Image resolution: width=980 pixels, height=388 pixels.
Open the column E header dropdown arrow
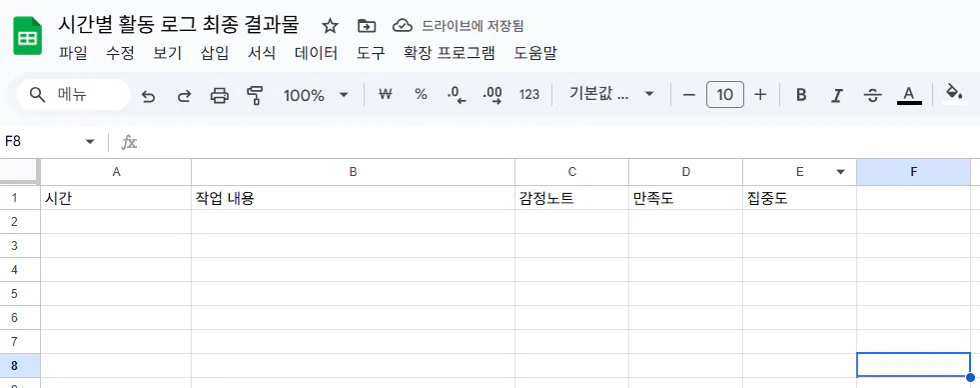[840, 172]
